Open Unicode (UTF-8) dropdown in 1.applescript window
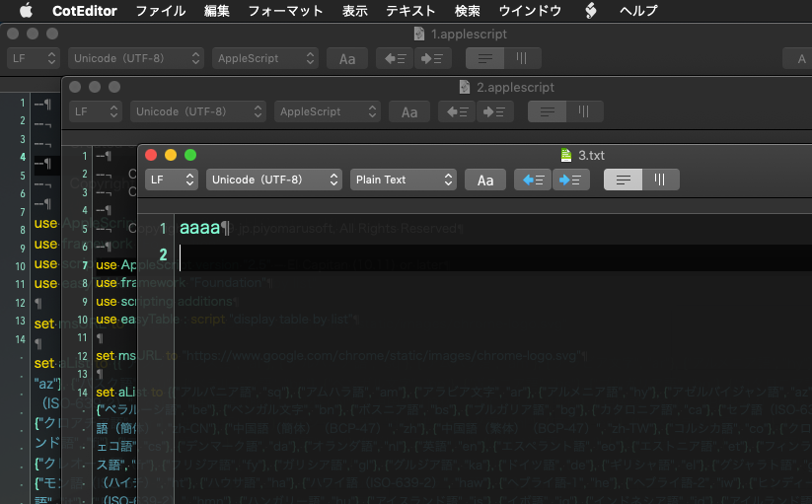The image size is (812, 504). click(x=136, y=58)
